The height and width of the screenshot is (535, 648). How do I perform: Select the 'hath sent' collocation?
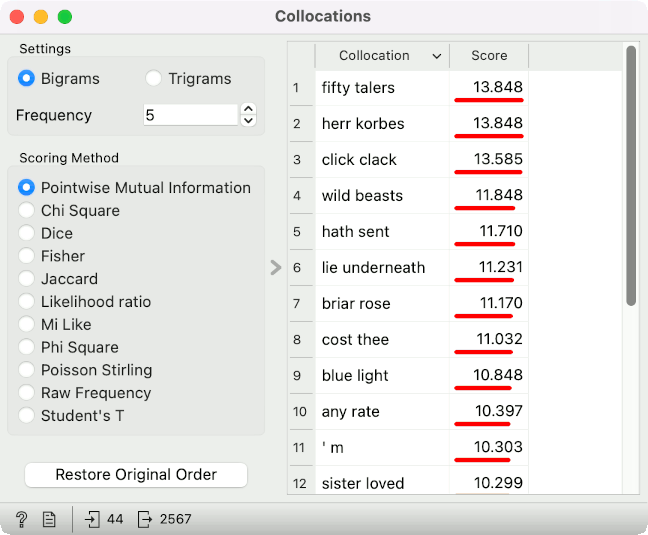pos(382,231)
